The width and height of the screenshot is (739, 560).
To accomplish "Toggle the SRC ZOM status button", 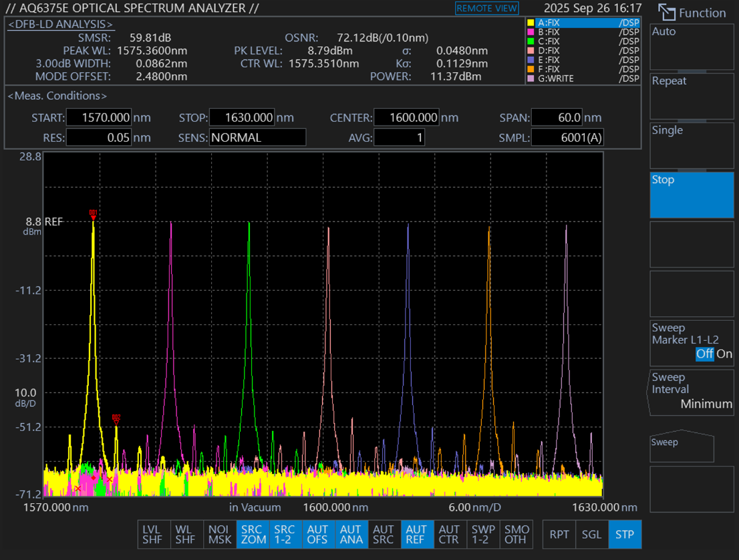I will pos(253,534).
